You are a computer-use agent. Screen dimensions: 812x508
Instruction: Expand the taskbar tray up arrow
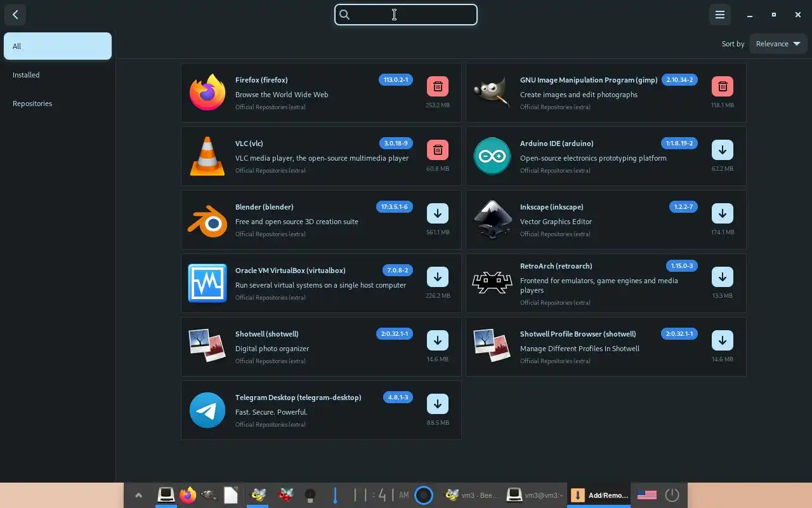pyautogui.click(x=138, y=495)
